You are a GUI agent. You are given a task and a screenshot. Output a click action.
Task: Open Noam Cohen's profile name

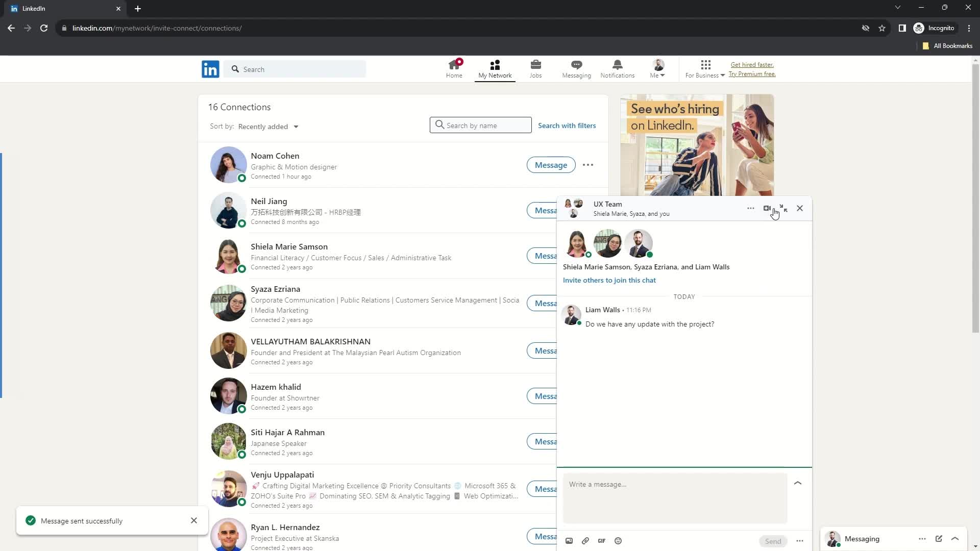(275, 156)
